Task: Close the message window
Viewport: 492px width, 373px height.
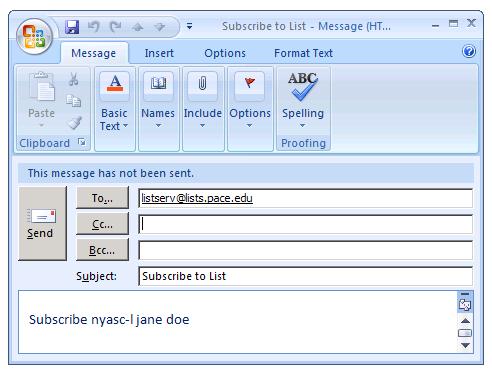Action: click(x=471, y=23)
